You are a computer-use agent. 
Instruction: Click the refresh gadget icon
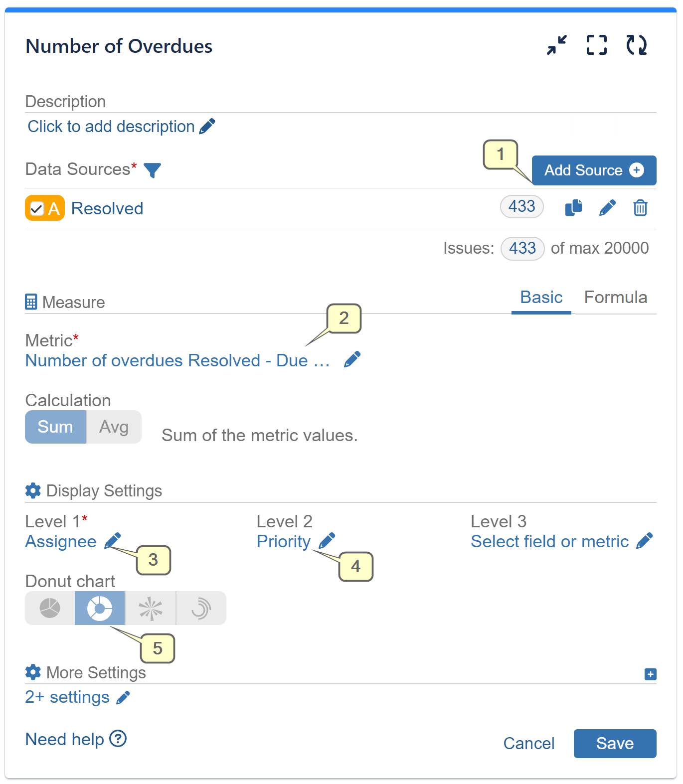pyautogui.click(x=636, y=45)
